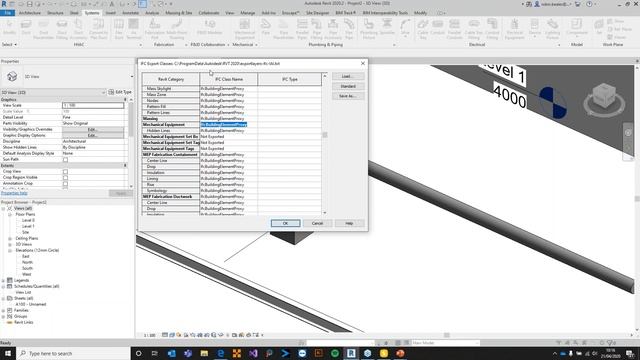Choose the Pipe tool in the ribbon
The width and height of the screenshot is (640, 360).
(x=266, y=28)
